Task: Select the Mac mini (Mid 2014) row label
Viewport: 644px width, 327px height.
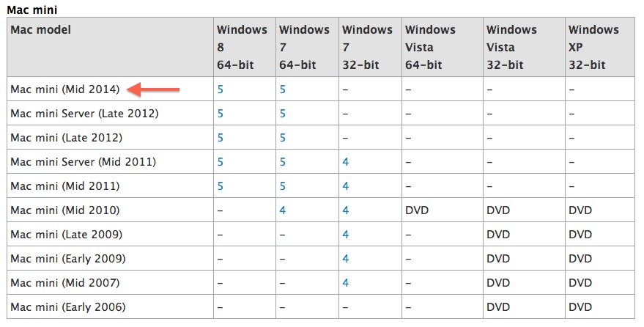Action: click(65, 89)
